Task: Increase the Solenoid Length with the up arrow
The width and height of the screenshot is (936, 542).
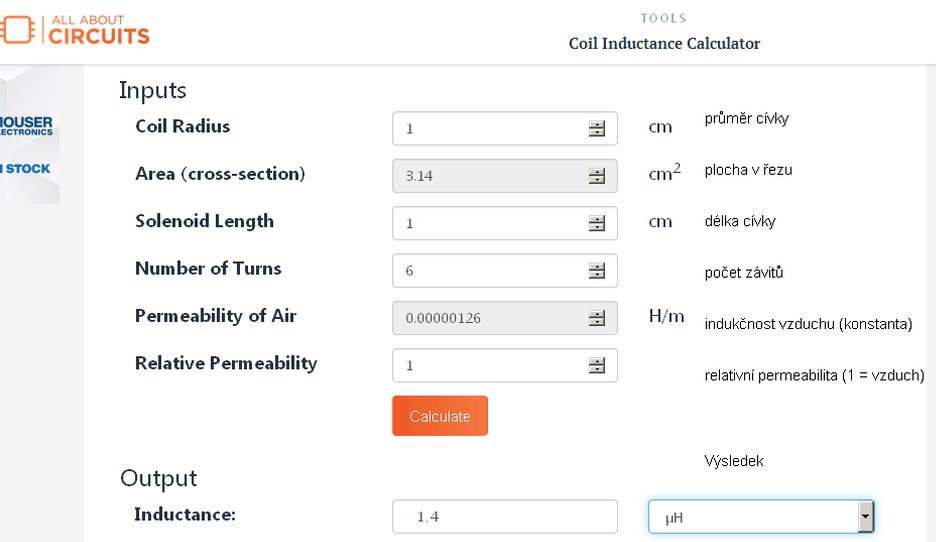Action: coord(596,219)
